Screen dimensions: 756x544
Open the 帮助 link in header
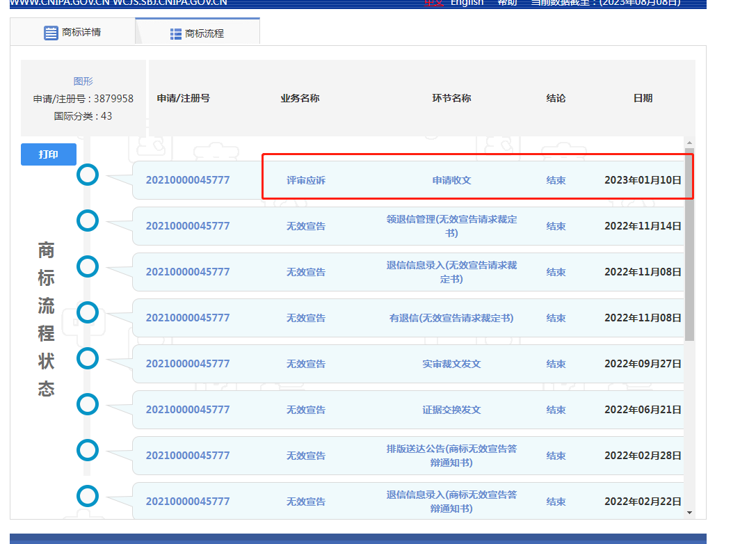tap(507, 3)
